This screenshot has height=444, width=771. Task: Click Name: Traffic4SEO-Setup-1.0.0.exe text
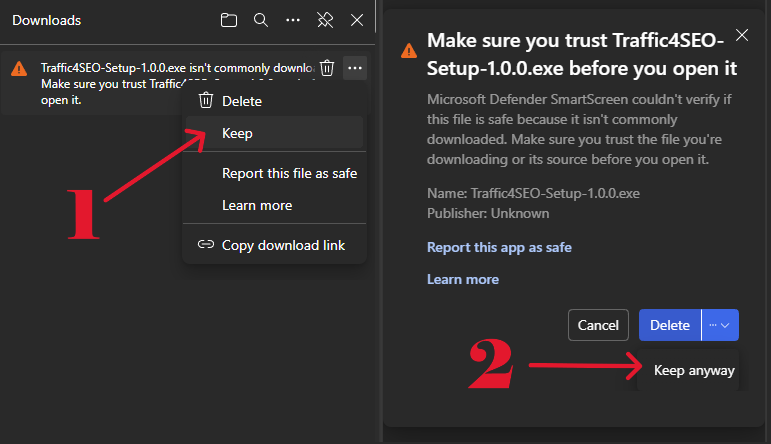point(533,193)
